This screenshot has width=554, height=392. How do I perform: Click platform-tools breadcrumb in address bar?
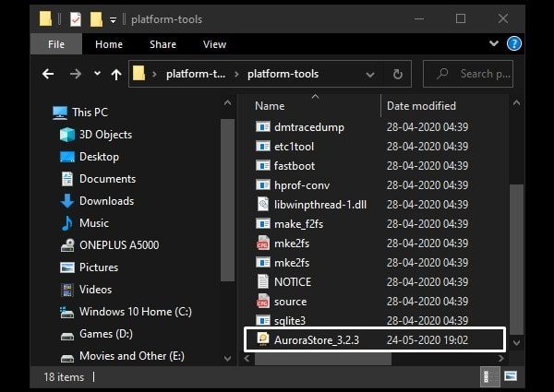click(x=283, y=74)
